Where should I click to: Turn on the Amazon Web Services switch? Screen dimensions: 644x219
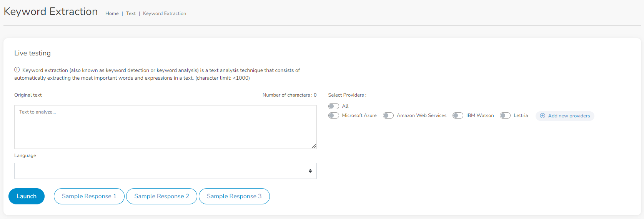[x=388, y=115]
